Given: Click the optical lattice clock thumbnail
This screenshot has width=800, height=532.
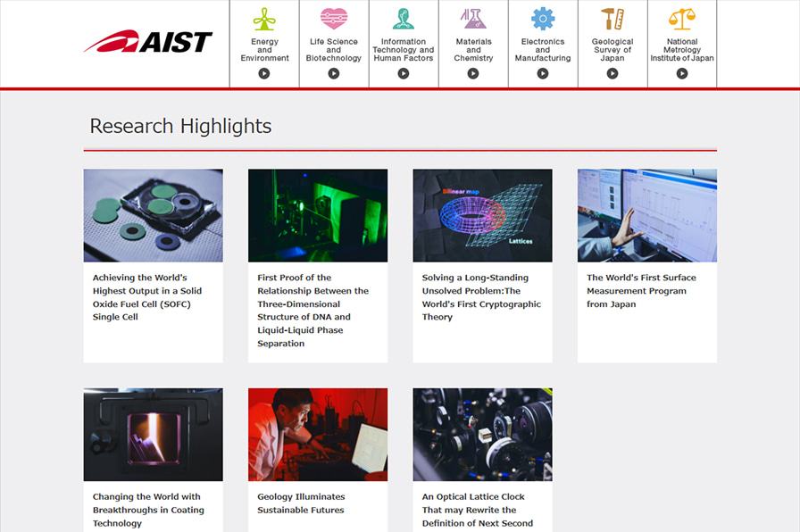Looking at the screenshot, I should tap(482, 434).
